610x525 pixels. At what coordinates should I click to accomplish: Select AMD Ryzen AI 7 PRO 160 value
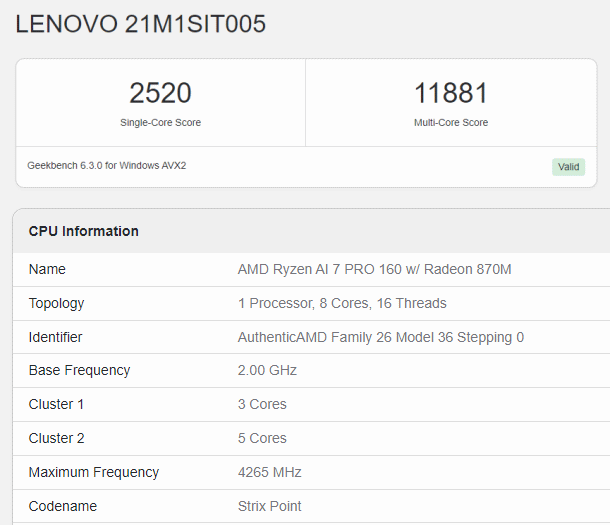(x=374, y=269)
